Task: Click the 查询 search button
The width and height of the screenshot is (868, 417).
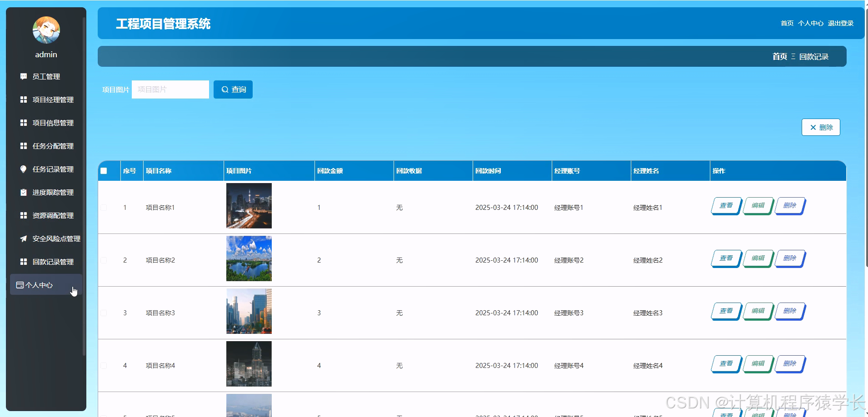Action: [233, 89]
